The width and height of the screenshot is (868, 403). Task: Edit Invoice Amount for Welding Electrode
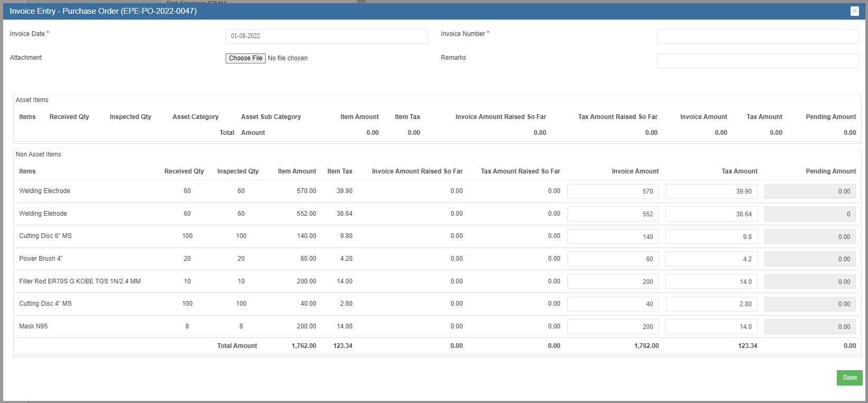coord(612,191)
